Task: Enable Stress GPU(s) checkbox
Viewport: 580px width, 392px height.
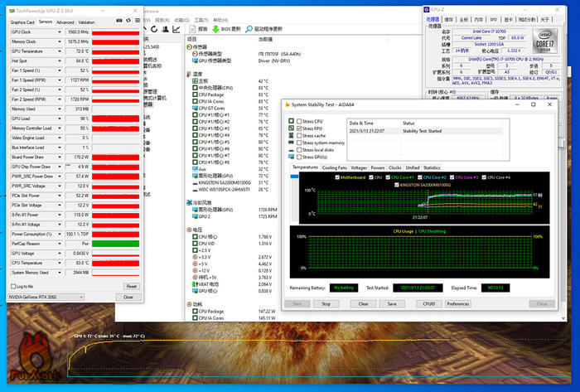Action: pos(299,157)
